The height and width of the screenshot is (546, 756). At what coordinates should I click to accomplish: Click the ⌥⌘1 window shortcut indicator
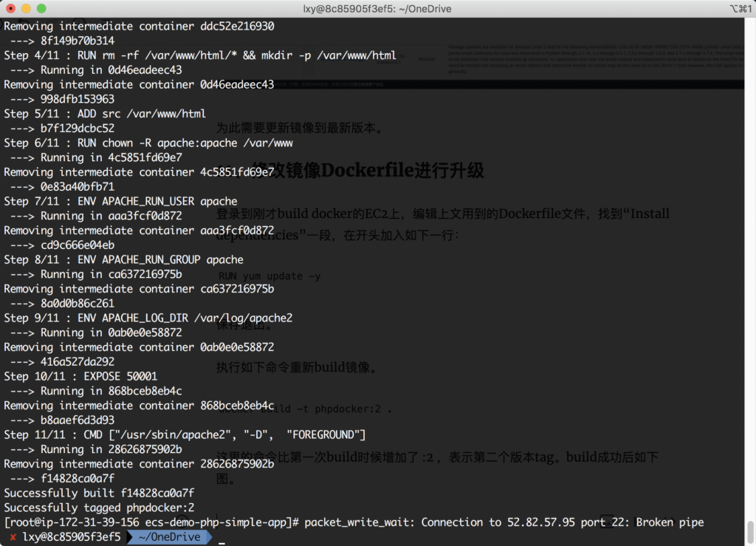[x=738, y=9]
